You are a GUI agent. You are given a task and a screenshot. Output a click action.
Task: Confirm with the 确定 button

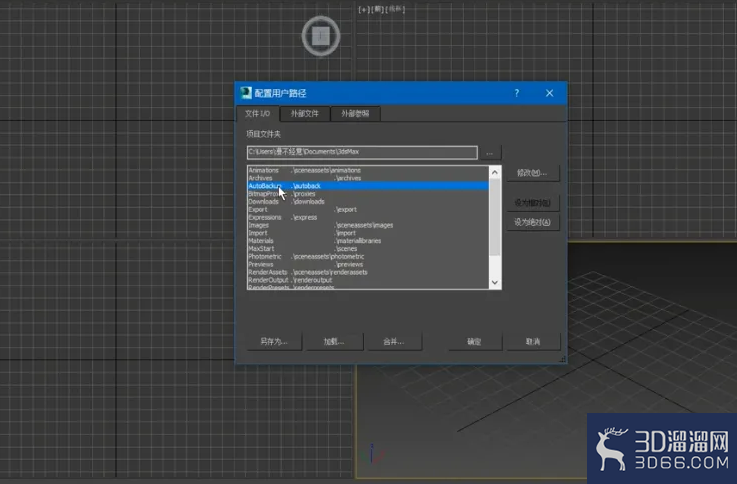pos(475,342)
